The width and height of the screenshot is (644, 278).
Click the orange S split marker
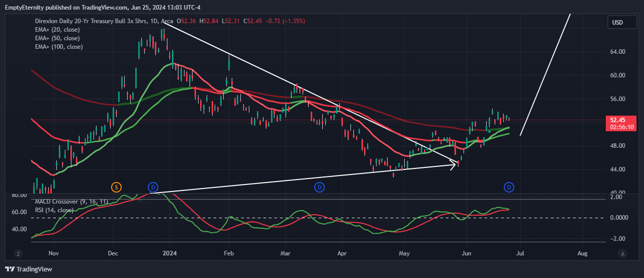click(x=116, y=188)
